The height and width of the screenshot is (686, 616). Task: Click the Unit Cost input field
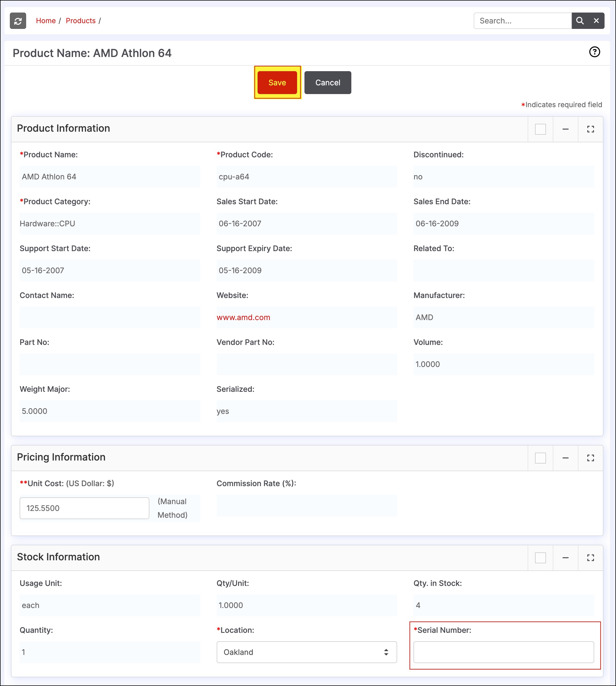(x=84, y=508)
